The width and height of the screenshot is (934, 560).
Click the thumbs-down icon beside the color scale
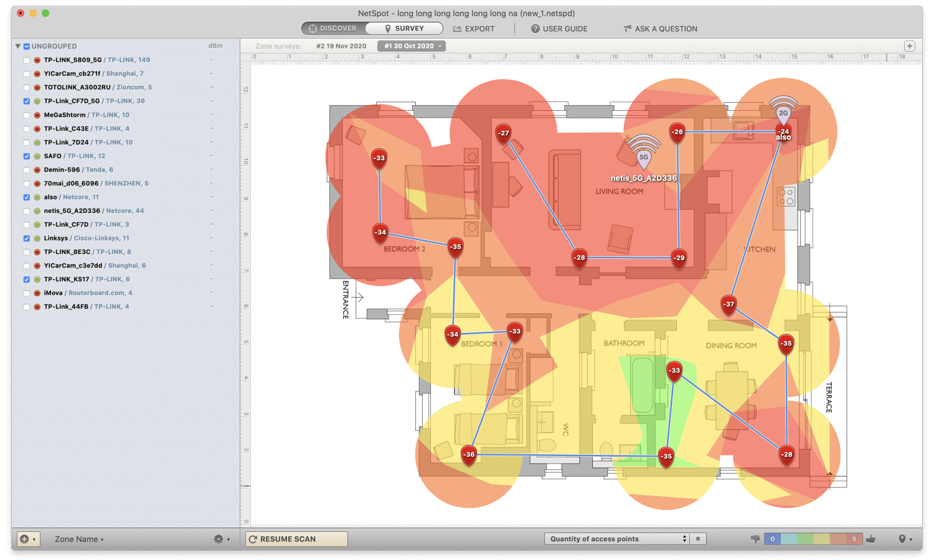(x=755, y=539)
